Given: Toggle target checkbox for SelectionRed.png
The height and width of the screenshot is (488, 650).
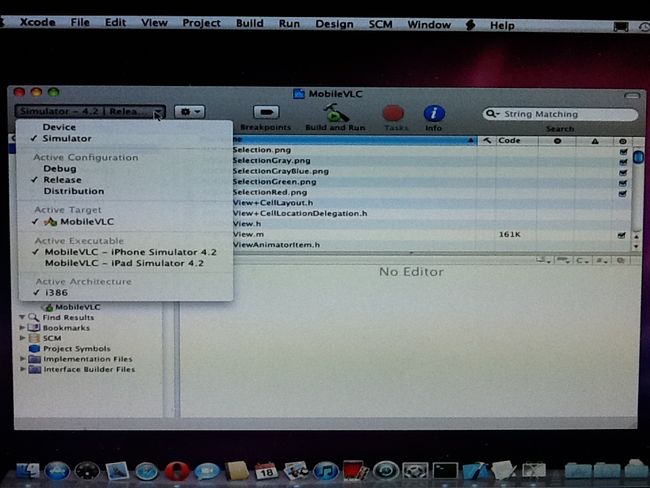Looking at the screenshot, I should pyautogui.click(x=623, y=193).
